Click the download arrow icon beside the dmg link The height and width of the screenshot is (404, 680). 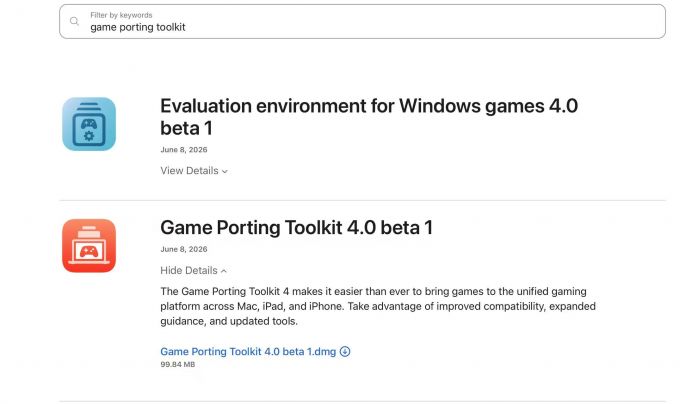click(345, 352)
